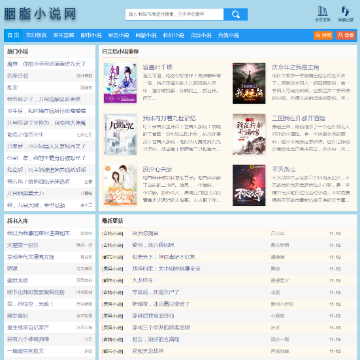This screenshot has width=360, height=360.
Task: Open the 都市小说 navigation item
Action: tap(91, 35)
